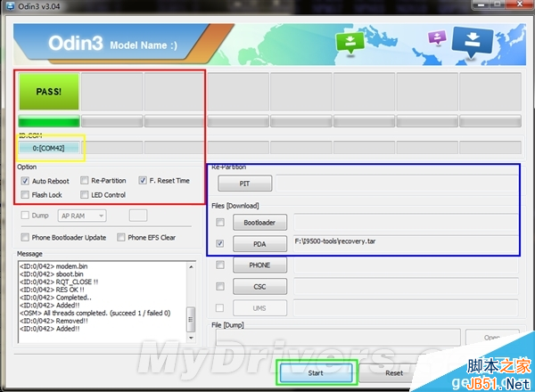Click the 'RQT_CLOSE !!' log line

(x=59, y=282)
